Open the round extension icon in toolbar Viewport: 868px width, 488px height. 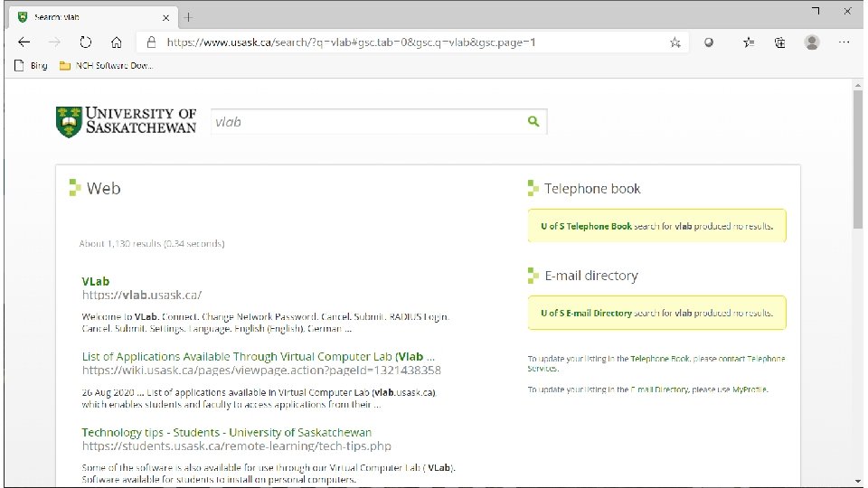click(x=709, y=42)
